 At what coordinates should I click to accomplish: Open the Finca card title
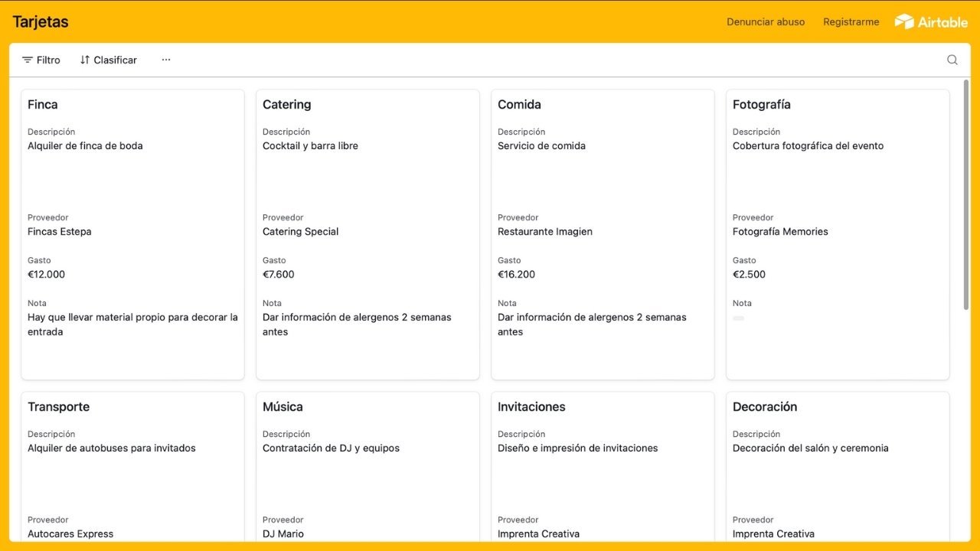(43, 105)
